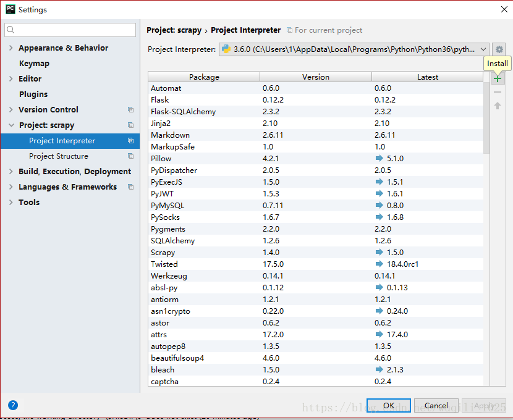Sort by the Latest column header
This screenshot has width=513, height=420.
click(x=427, y=77)
